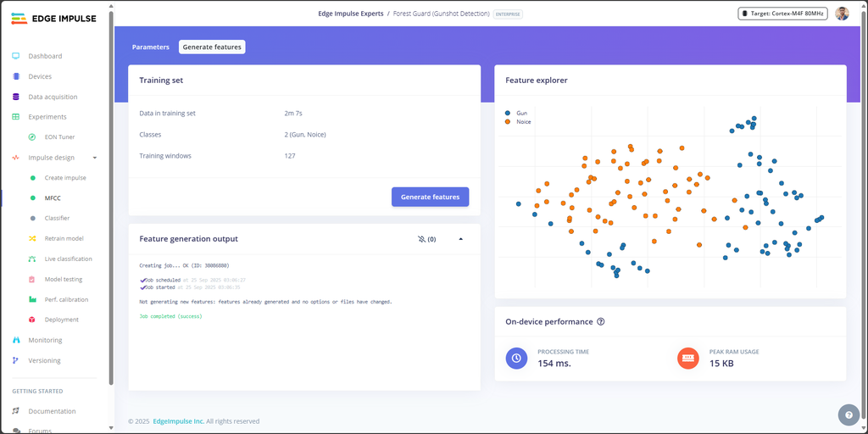Click the Monitoring binoculars icon
Image resolution: width=868 pixels, height=434 pixels.
coord(15,340)
